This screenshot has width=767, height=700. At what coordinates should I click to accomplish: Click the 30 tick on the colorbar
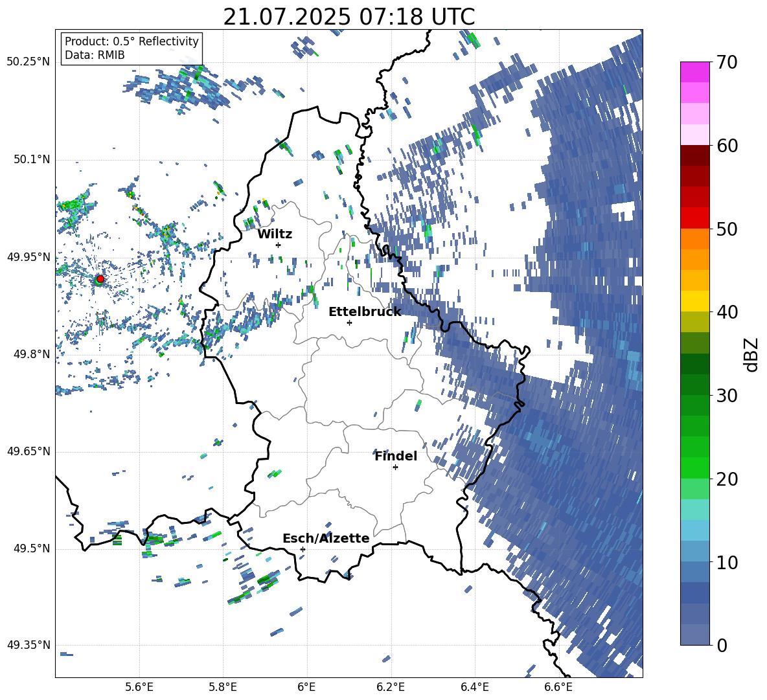pos(727,396)
